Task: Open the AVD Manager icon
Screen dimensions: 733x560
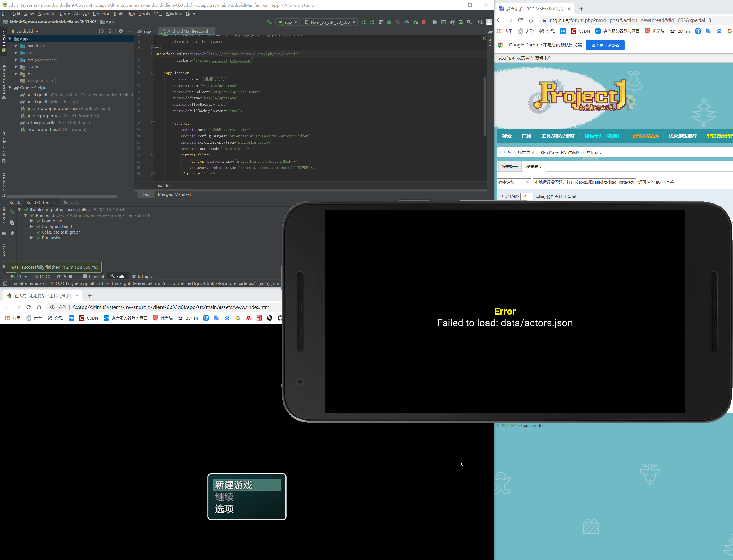Action: coord(461,22)
